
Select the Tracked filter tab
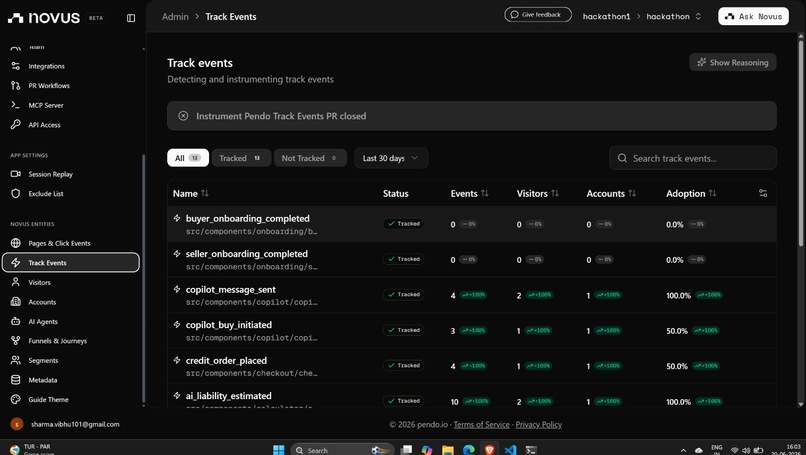(x=241, y=158)
